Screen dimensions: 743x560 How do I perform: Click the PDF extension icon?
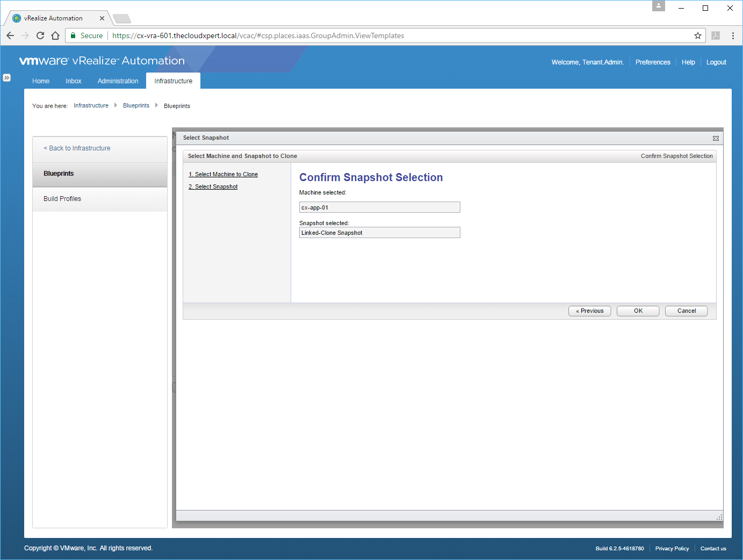715,35
